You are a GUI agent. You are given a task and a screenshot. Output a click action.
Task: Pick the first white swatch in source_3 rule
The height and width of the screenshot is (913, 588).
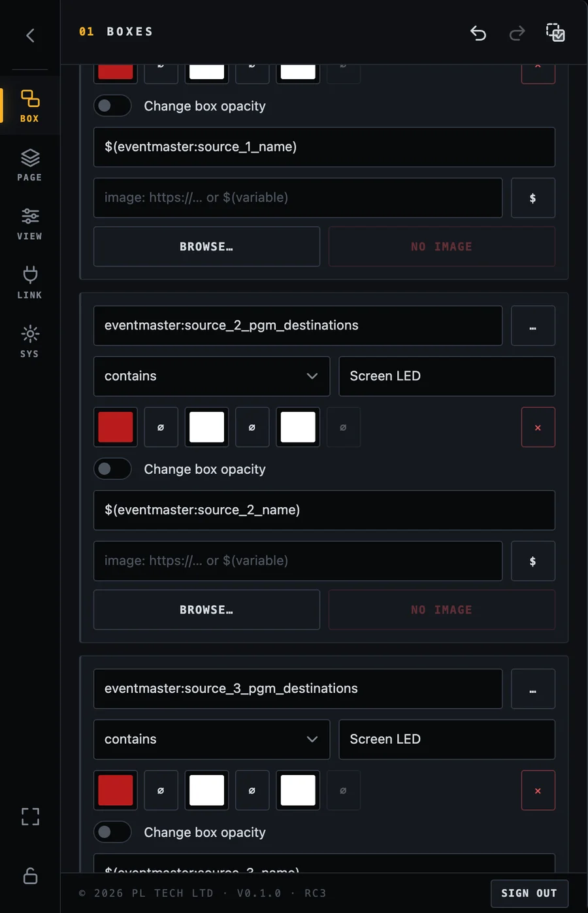[206, 790]
